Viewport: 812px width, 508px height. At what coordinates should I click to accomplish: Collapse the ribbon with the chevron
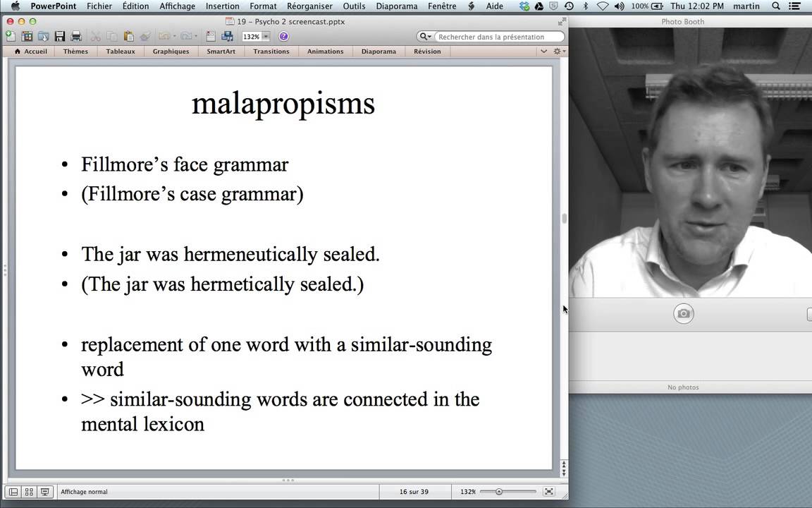(543, 52)
